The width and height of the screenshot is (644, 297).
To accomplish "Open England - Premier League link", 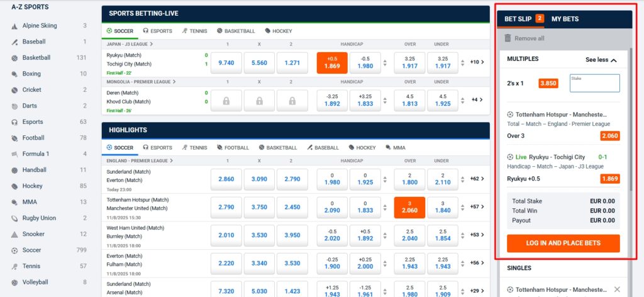I will tap(139, 160).
